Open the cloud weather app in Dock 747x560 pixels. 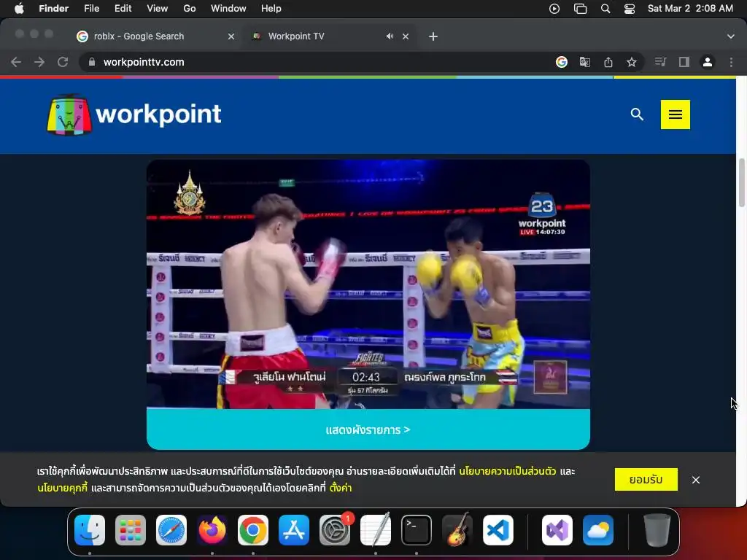point(598,530)
